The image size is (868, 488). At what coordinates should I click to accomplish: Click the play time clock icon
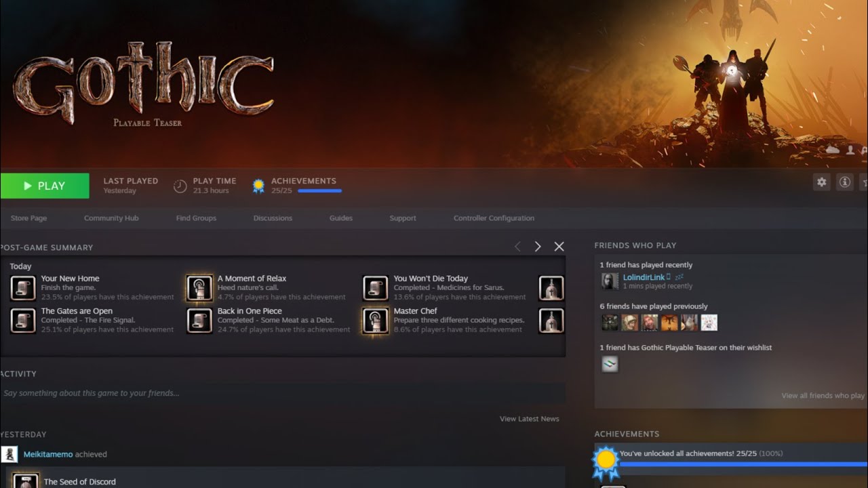pyautogui.click(x=180, y=186)
